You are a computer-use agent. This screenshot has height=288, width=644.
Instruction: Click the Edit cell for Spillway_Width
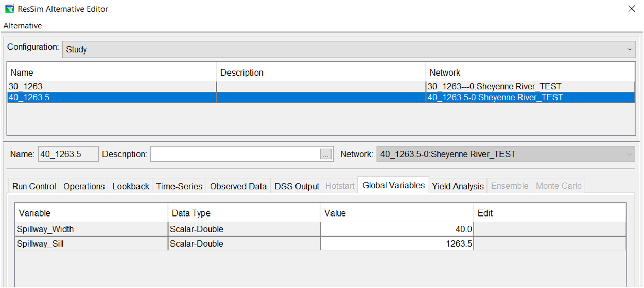coord(549,229)
